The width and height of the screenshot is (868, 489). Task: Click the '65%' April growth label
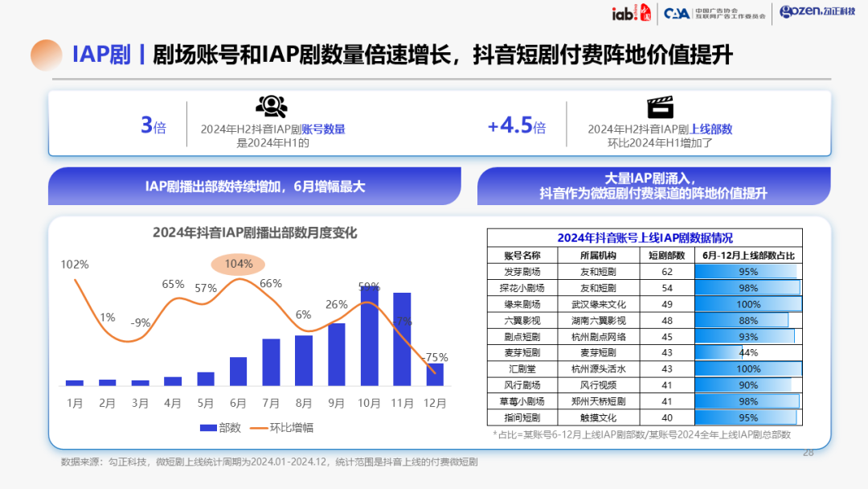pos(173,284)
